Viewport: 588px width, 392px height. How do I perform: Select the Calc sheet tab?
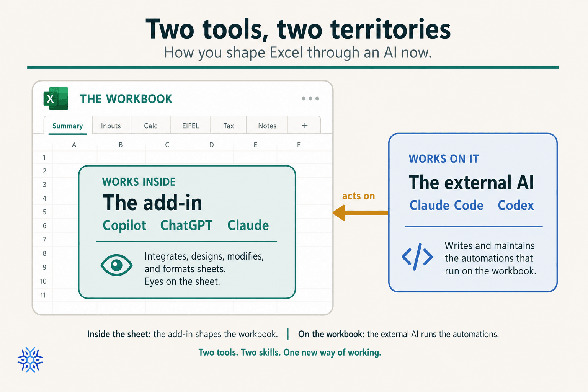pos(151,126)
